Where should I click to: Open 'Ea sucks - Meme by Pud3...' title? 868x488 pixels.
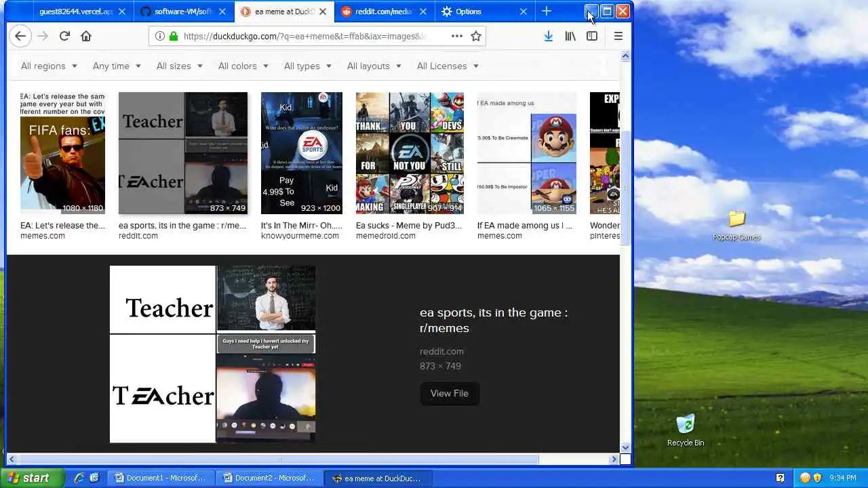[409, 226]
